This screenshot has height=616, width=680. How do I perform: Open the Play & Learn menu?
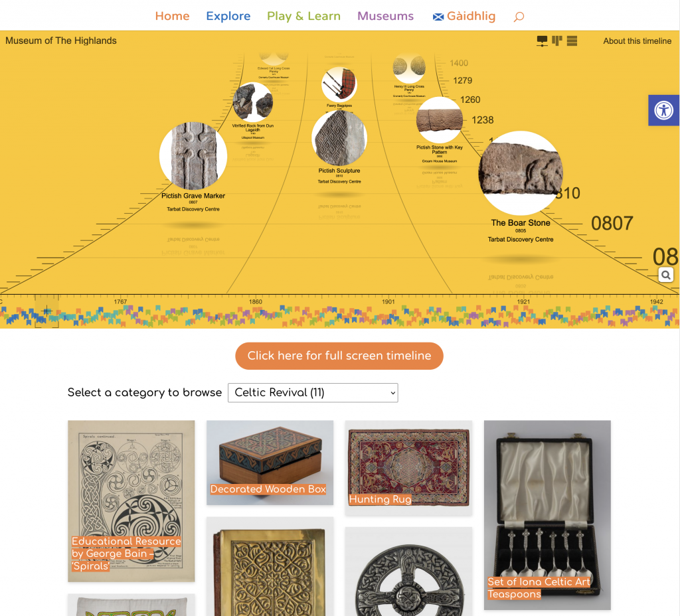point(303,16)
